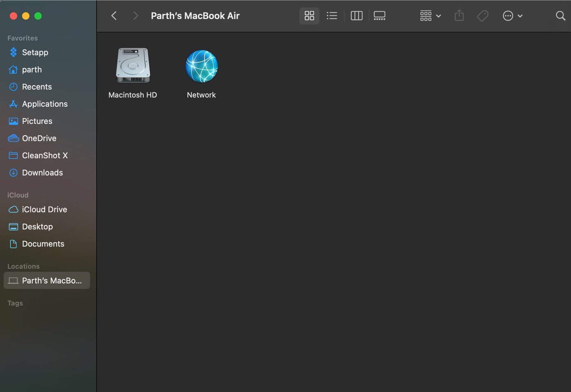
Task: Click the Share toolbar icon
Action: tap(459, 16)
